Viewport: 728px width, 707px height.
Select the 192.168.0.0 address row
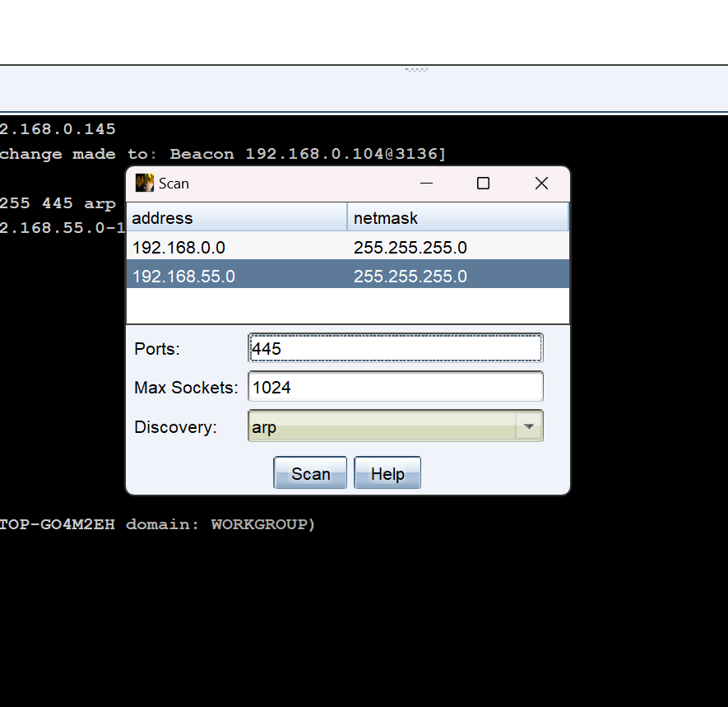237,247
